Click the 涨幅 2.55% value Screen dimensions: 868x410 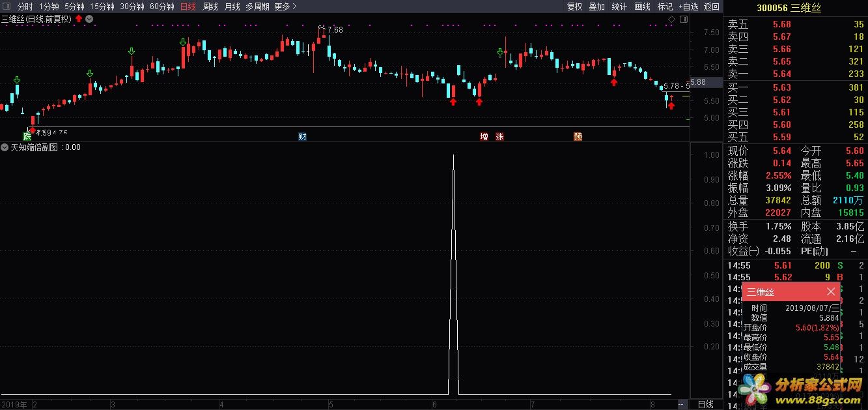pos(778,175)
